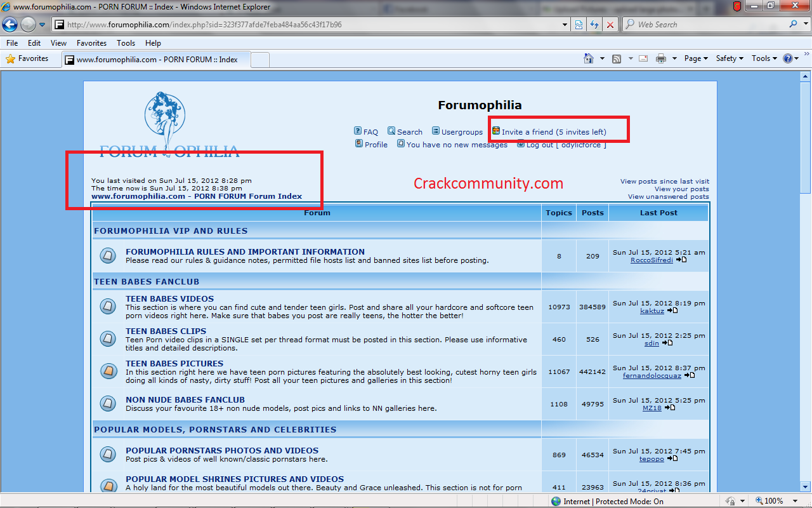
Task: Click the '209' posts count cell
Action: click(593, 256)
